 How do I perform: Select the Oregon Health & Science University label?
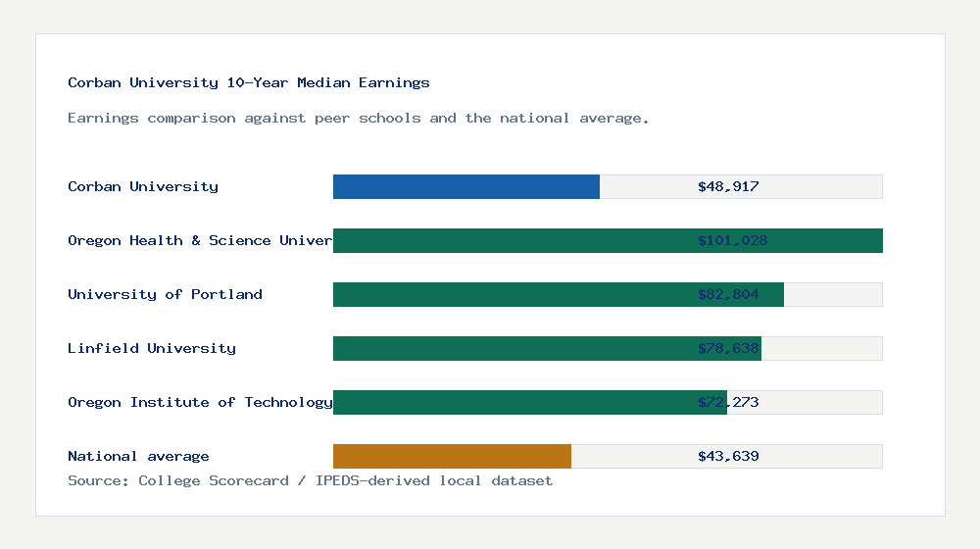point(200,241)
